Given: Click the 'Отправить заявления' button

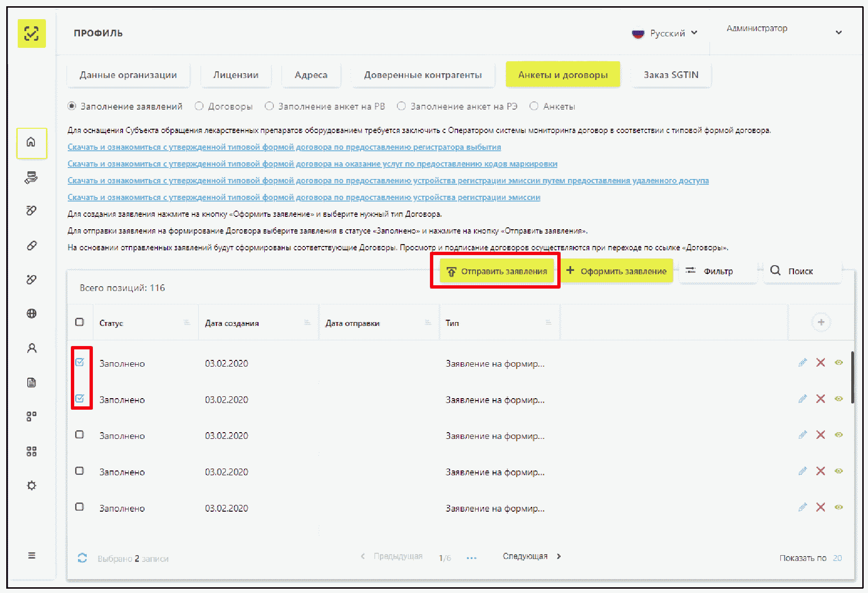Looking at the screenshot, I should click(x=496, y=271).
